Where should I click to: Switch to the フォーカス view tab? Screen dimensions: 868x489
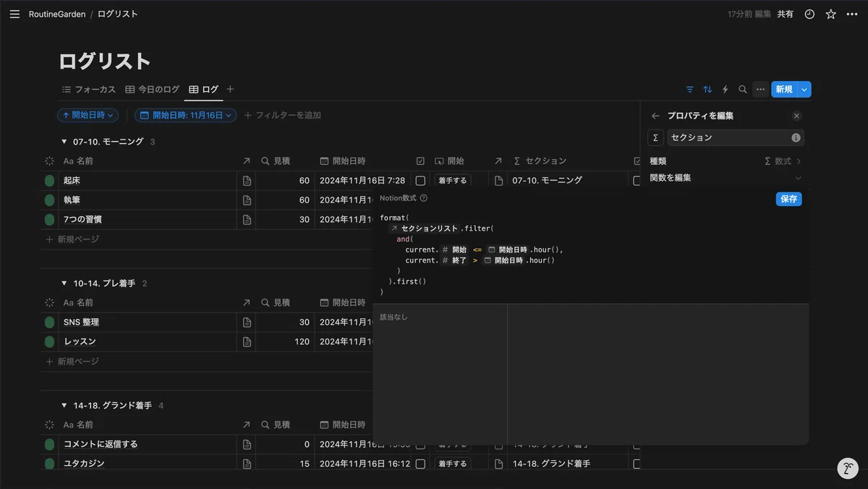coord(89,89)
